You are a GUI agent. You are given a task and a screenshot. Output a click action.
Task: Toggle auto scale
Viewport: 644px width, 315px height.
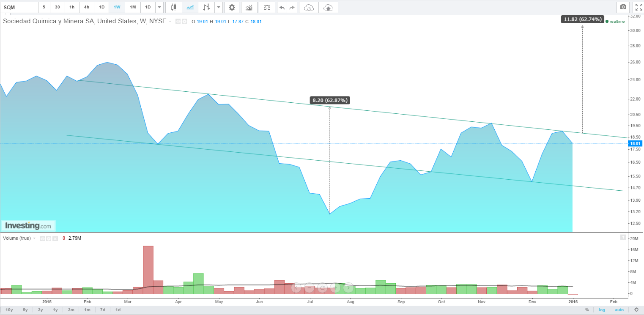click(x=619, y=310)
